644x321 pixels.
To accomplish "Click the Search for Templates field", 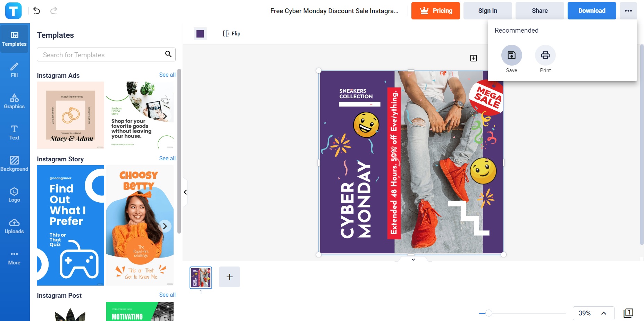I will (106, 54).
